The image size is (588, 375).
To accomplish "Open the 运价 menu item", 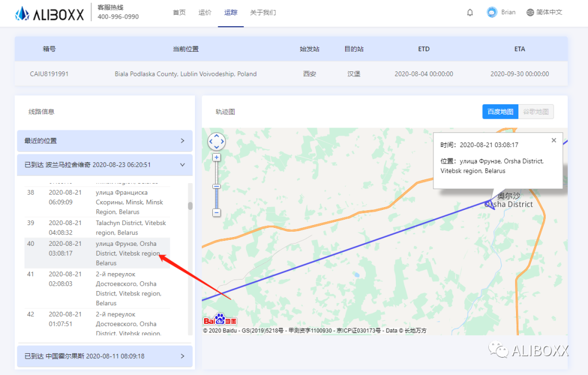I will tap(205, 13).
